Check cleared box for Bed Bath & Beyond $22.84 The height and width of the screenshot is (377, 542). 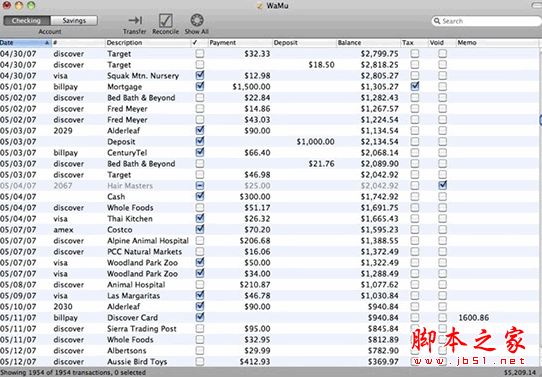coord(199,97)
